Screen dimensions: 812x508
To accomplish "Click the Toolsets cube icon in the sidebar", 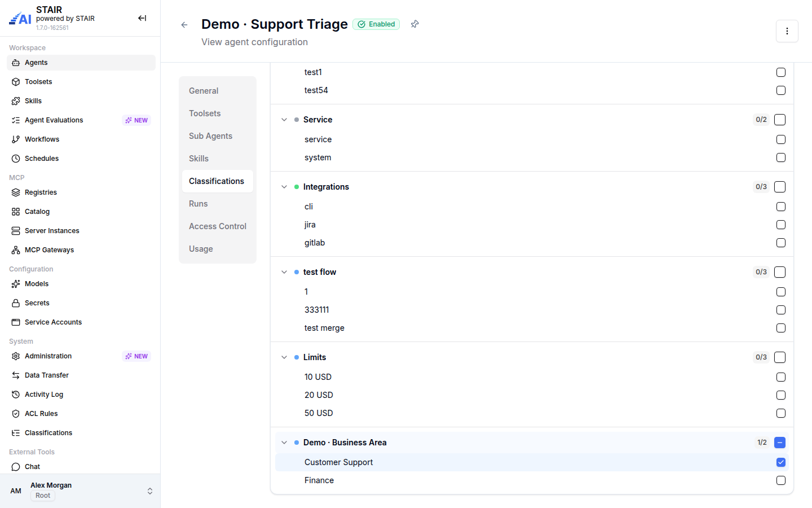I will pos(16,82).
